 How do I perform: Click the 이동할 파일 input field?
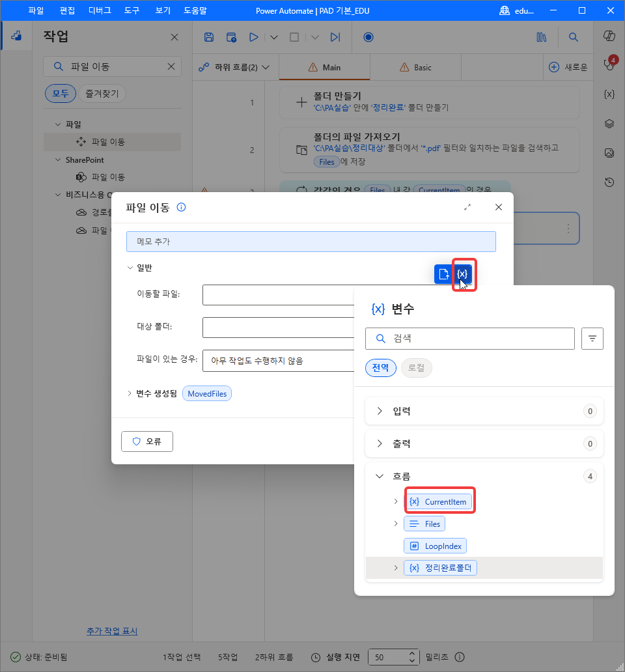click(279, 295)
